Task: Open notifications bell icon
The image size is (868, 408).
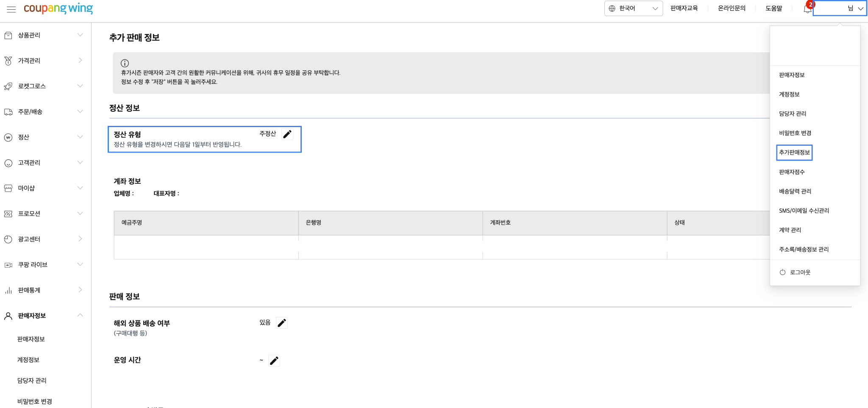Action: 807,9
